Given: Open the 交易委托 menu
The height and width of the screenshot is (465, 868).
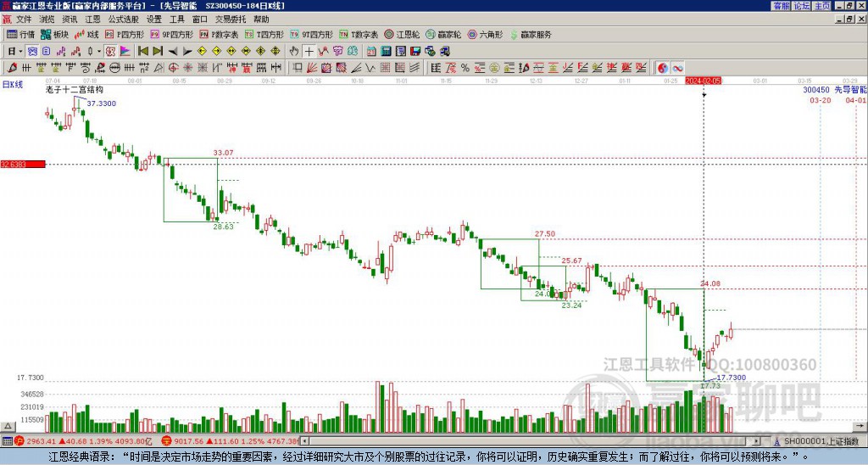Looking at the screenshot, I should click(231, 20).
